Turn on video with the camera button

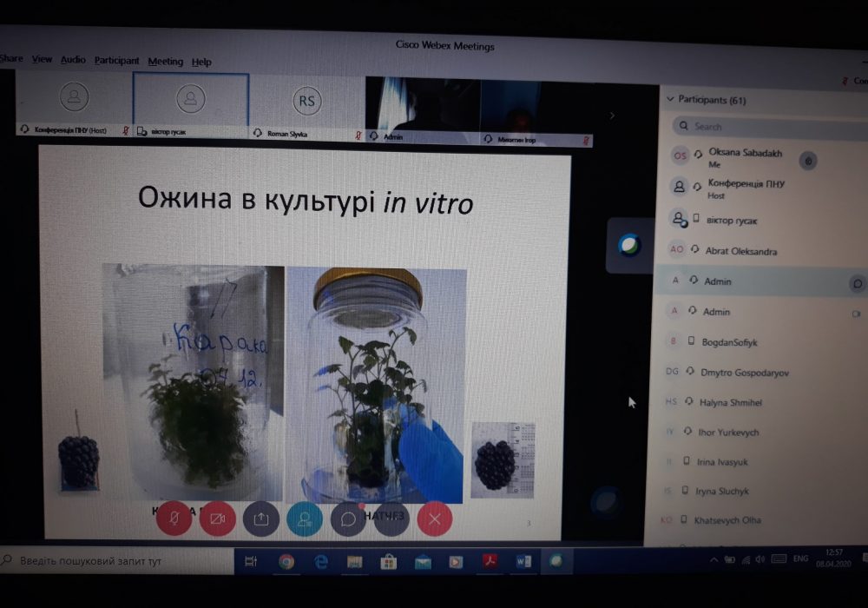(x=217, y=519)
